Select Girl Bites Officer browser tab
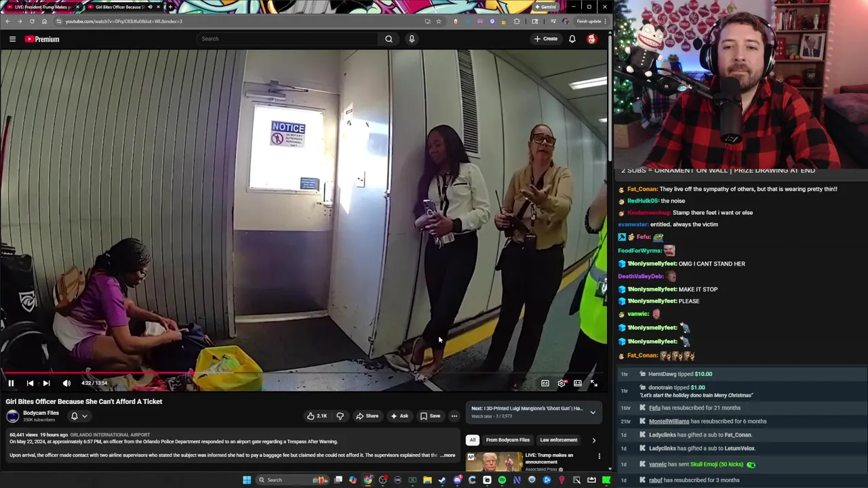This screenshot has width=868, height=488. (124, 7)
